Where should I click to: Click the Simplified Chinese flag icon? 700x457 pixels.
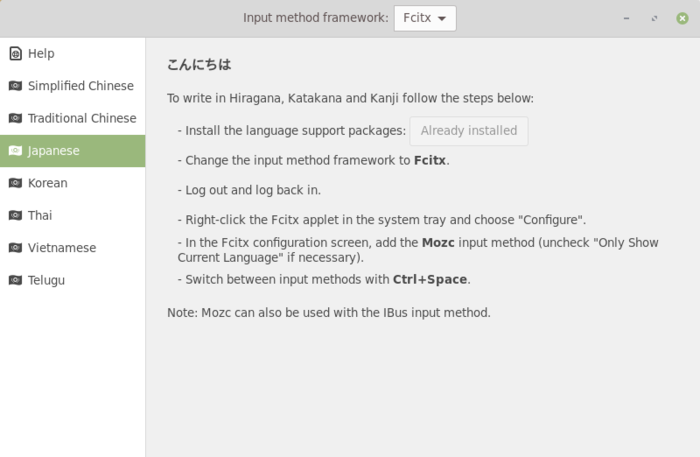pos(14,86)
